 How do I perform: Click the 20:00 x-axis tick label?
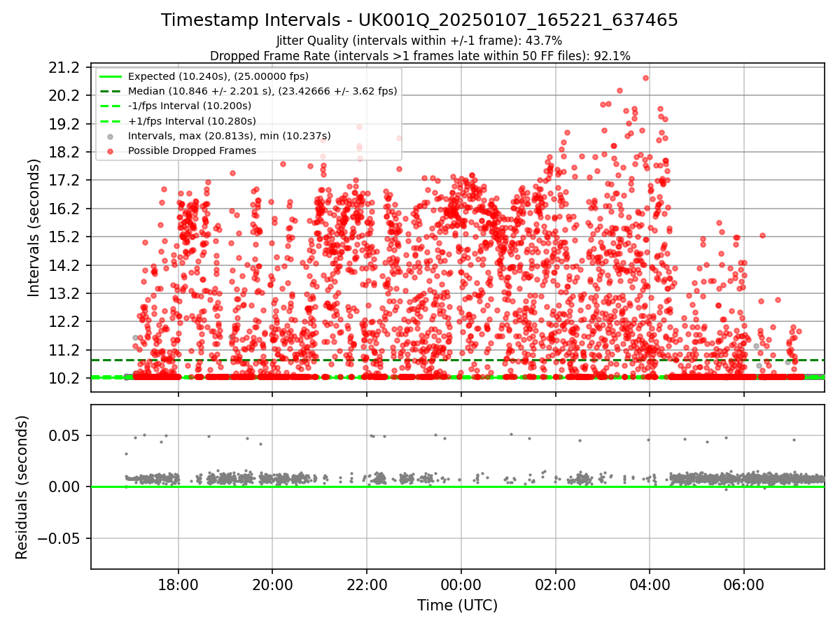click(272, 584)
